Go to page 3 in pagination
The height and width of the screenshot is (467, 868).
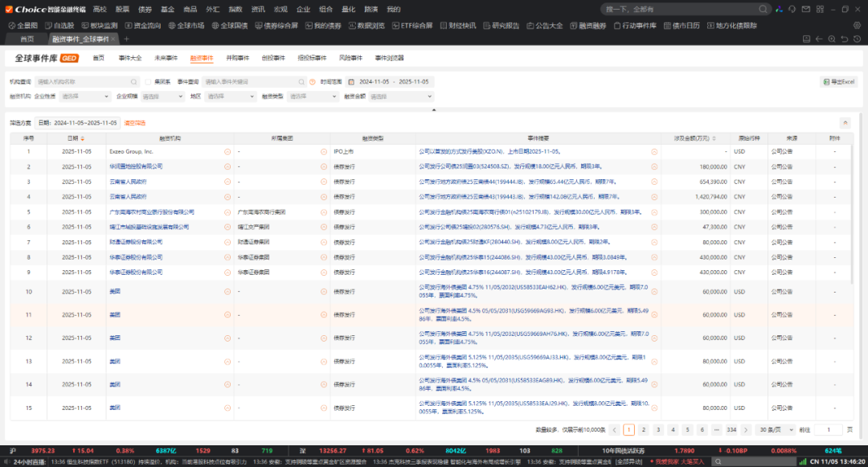(x=657, y=430)
